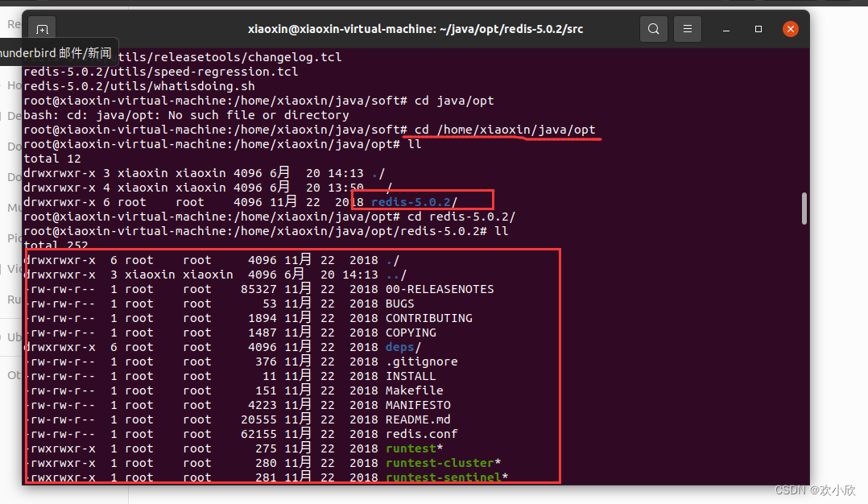Click the CSDN @欢小欣 watermark link

(814, 490)
